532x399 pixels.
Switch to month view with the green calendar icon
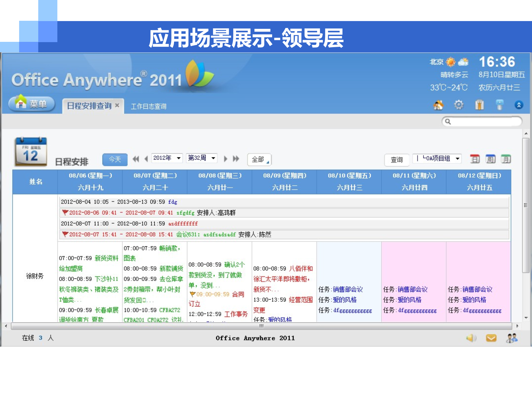pos(506,159)
